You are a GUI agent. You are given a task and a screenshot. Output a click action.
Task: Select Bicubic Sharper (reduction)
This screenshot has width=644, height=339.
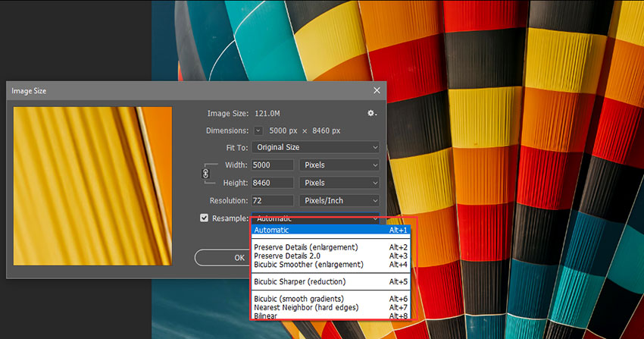coord(330,282)
